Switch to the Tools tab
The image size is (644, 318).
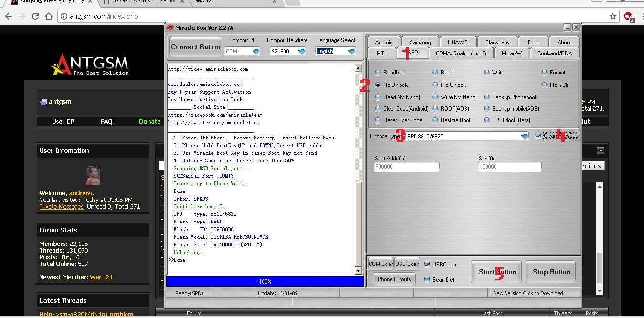pos(533,42)
